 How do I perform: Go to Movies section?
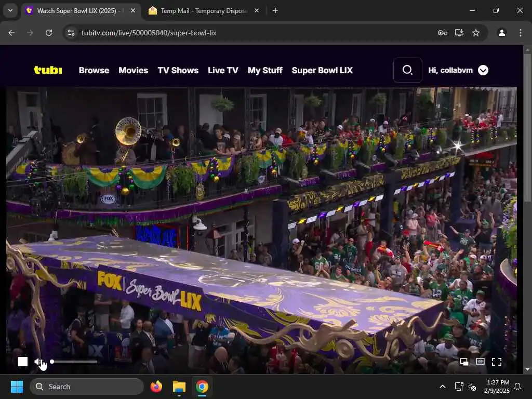[x=134, y=70]
